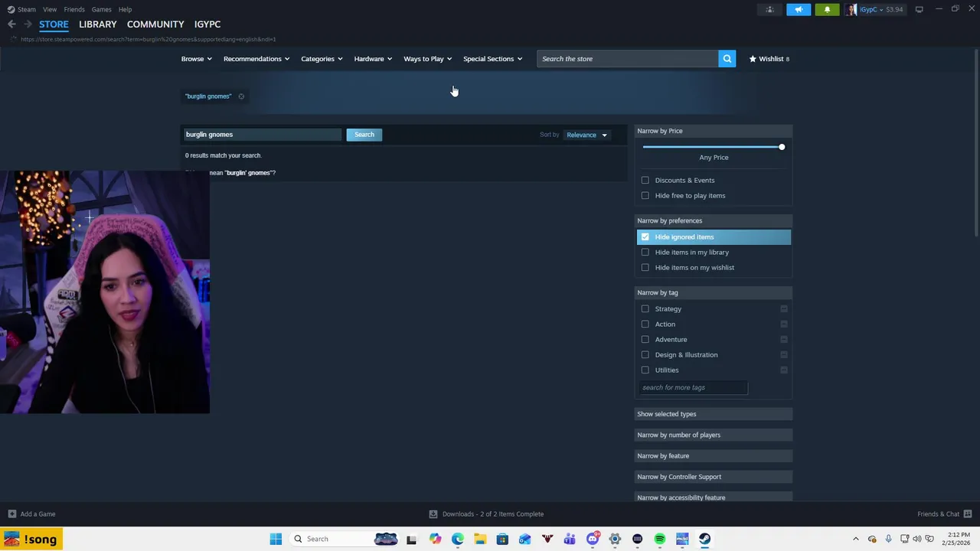
Task: Exclude Design & Illustration tag minus icon
Action: click(784, 355)
